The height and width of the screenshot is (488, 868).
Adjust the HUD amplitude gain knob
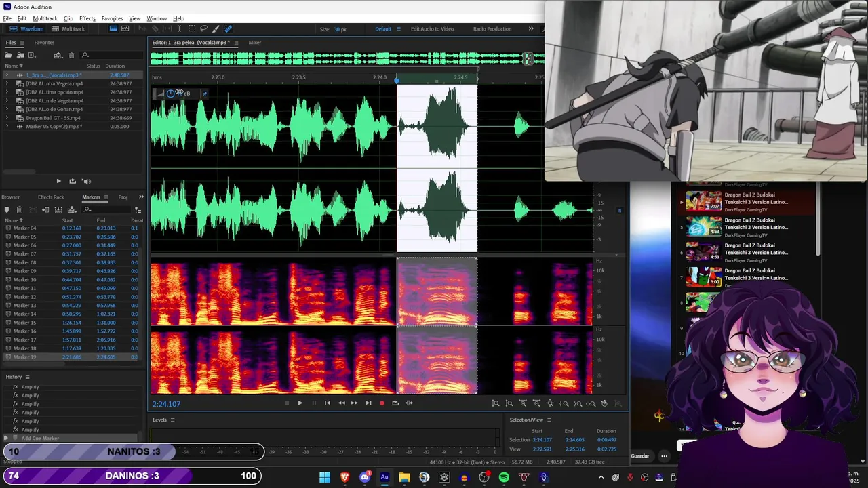(x=170, y=93)
